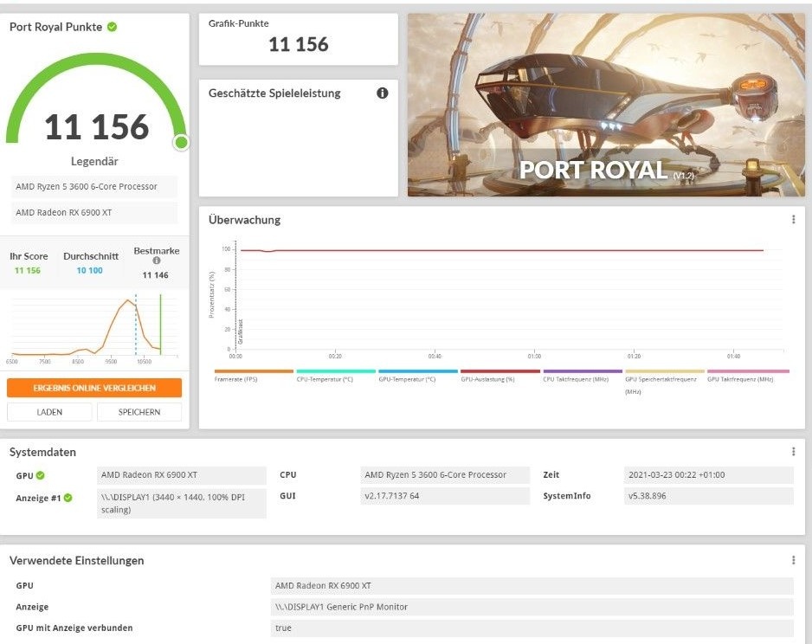The image size is (812, 644).
Task: Click the Überwachung heading
Action: click(x=244, y=220)
